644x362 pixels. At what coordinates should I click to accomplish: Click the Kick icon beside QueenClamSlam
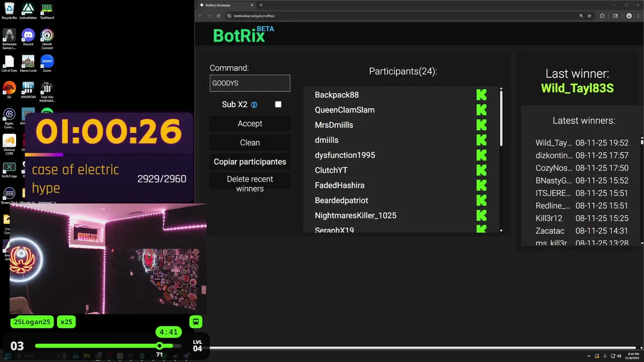click(481, 110)
